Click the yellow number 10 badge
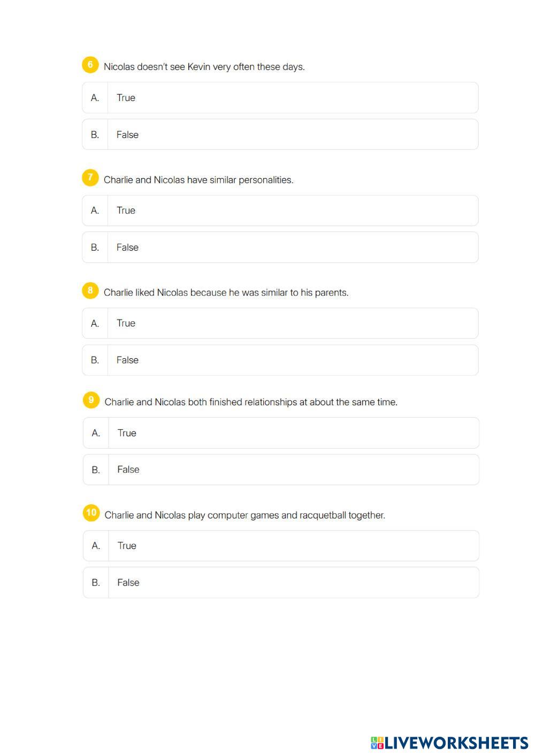 91,513
